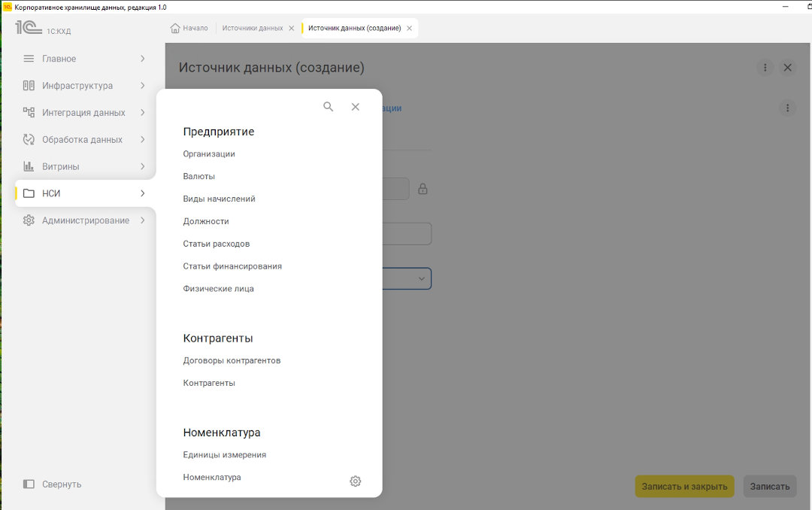Open the three-dot menu in form header
This screenshot has height=510, width=812.
click(765, 68)
